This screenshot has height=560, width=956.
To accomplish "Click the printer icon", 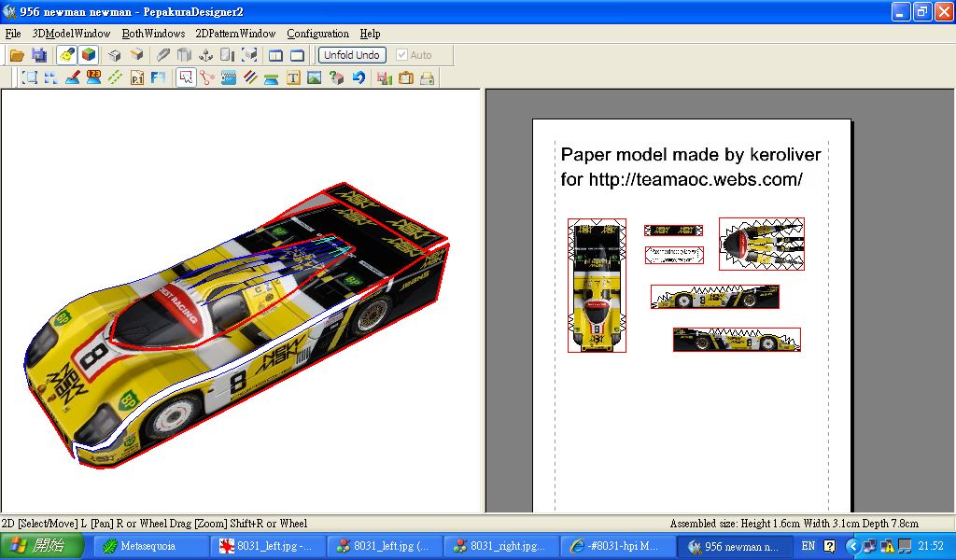I will (428, 77).
